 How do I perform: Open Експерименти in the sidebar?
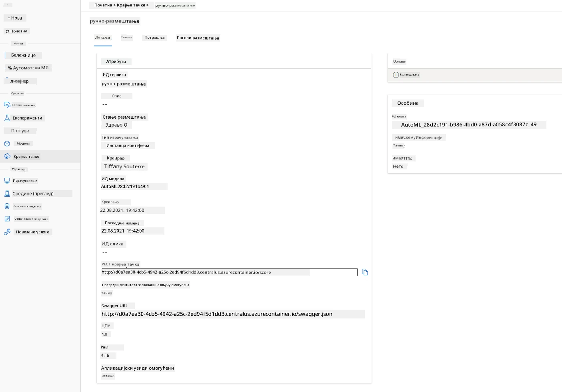coord(27,118)
